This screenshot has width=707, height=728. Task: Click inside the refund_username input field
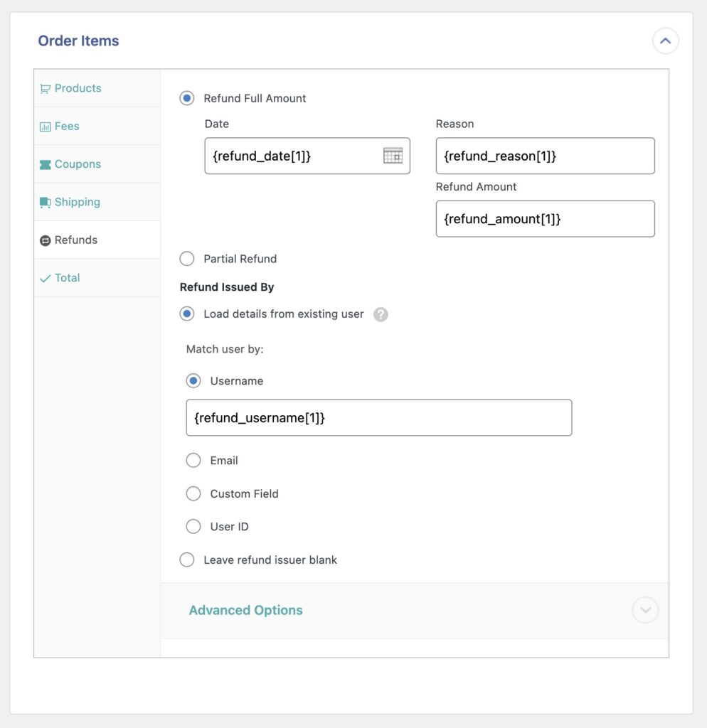[380, 417]
